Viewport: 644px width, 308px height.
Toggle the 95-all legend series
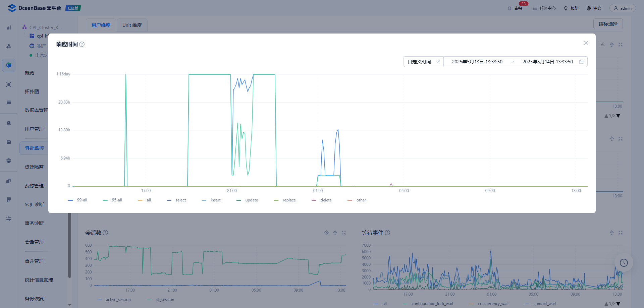point(112,200)
